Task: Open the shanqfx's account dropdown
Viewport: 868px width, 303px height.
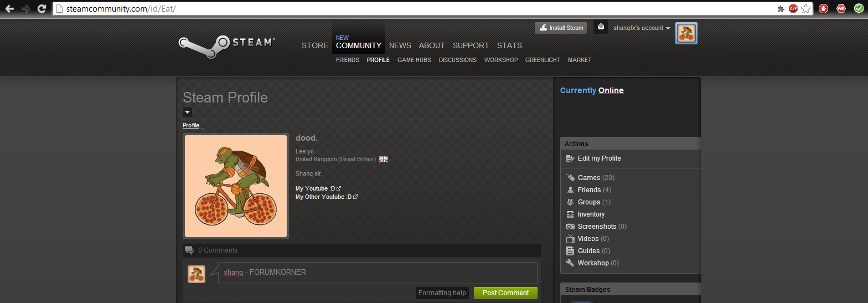Action: click(x=642, y=28)
